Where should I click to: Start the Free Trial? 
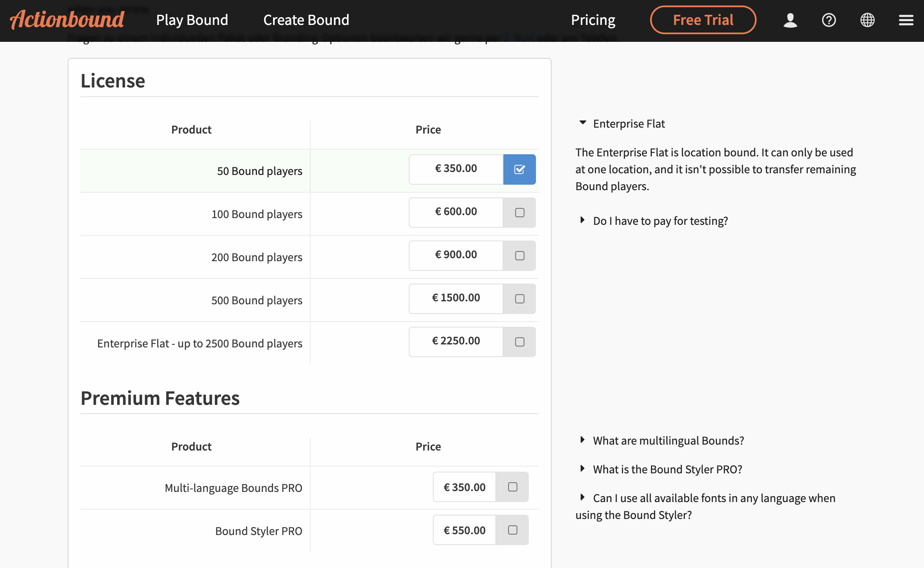[x=703, y=20]
